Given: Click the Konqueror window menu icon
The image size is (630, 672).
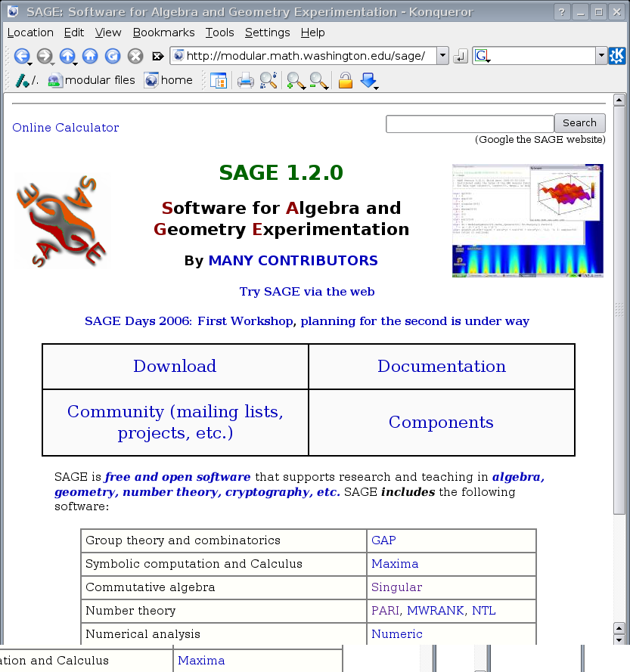Looking at the screenshot, I should click(13, 11).
